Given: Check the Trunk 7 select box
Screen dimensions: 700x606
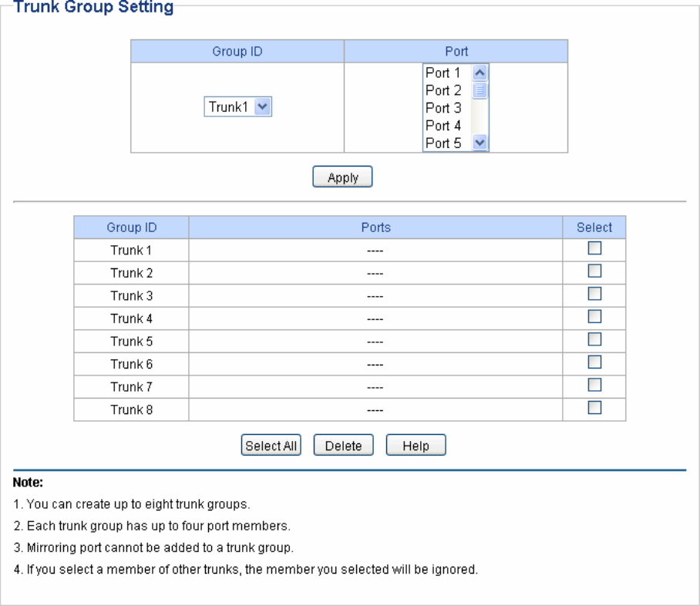Looking at the screenshot, I should 594,385.
